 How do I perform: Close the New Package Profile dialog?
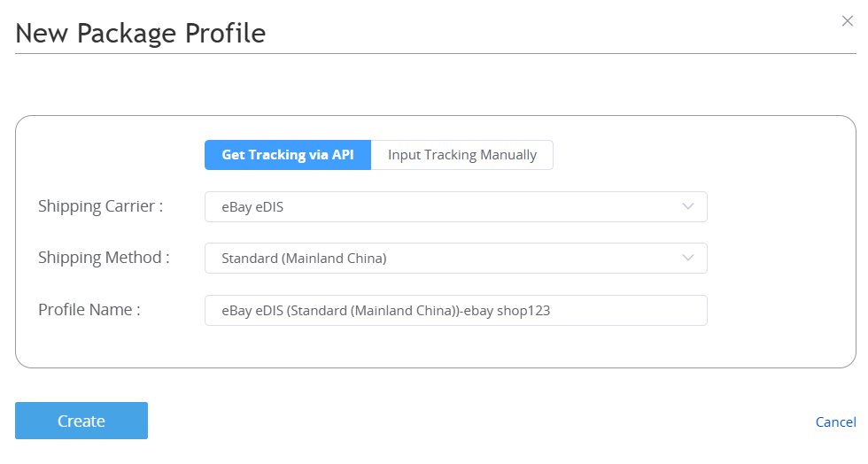[x=847, y=21]
